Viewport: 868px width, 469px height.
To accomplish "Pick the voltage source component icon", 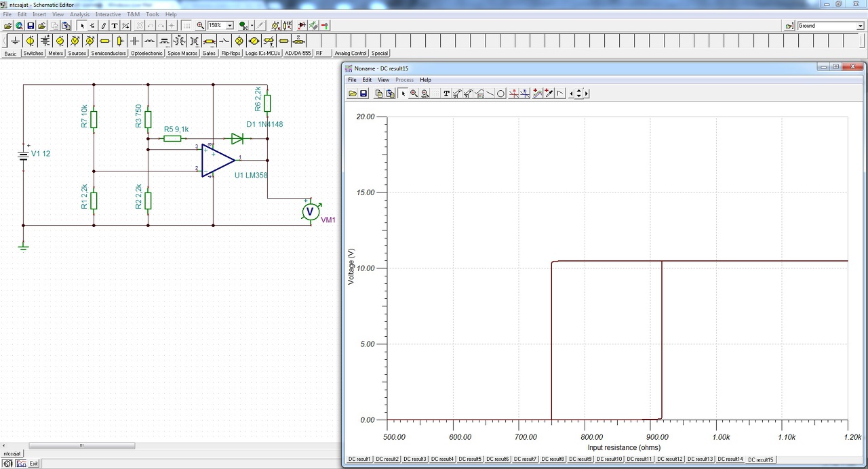I will (30, 41).
